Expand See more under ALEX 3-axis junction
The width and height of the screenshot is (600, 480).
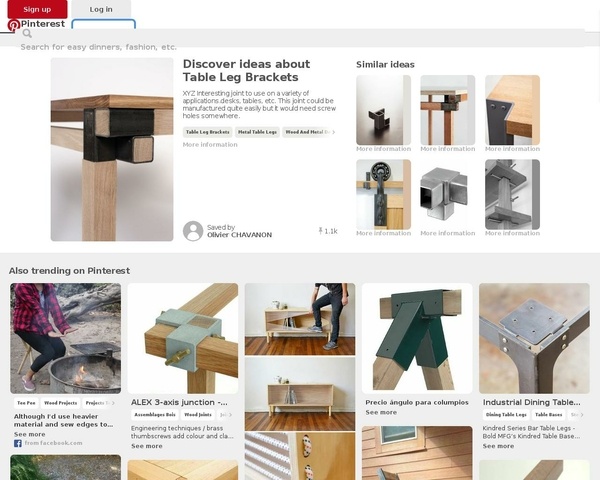click(x=147, y=446)
